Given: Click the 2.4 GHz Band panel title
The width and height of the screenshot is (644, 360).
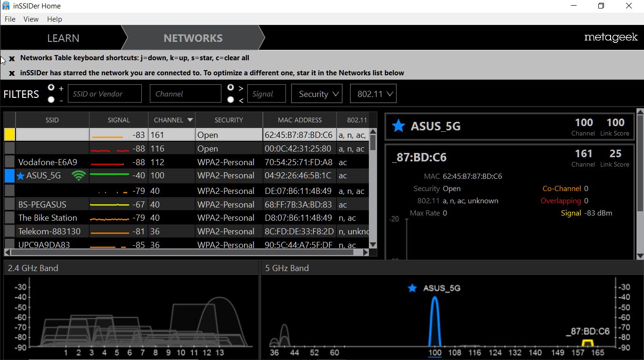Looking at the screenshot, I should coord(33,268).
